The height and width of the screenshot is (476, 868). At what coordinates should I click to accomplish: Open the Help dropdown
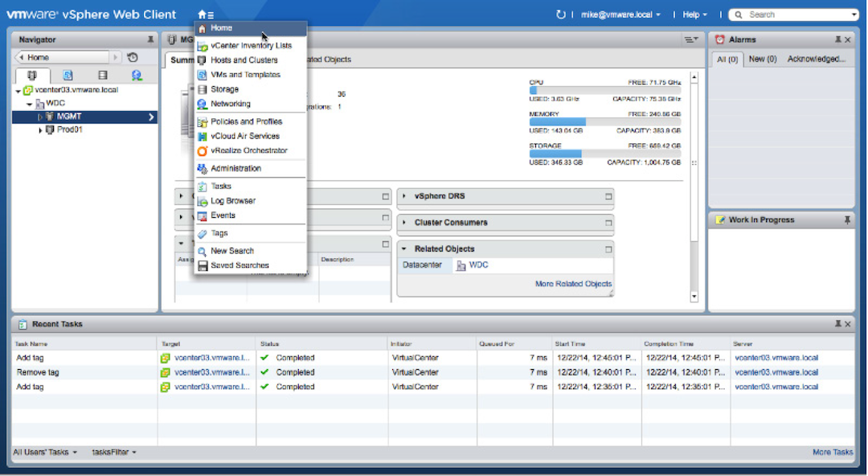tap(694, 15)
